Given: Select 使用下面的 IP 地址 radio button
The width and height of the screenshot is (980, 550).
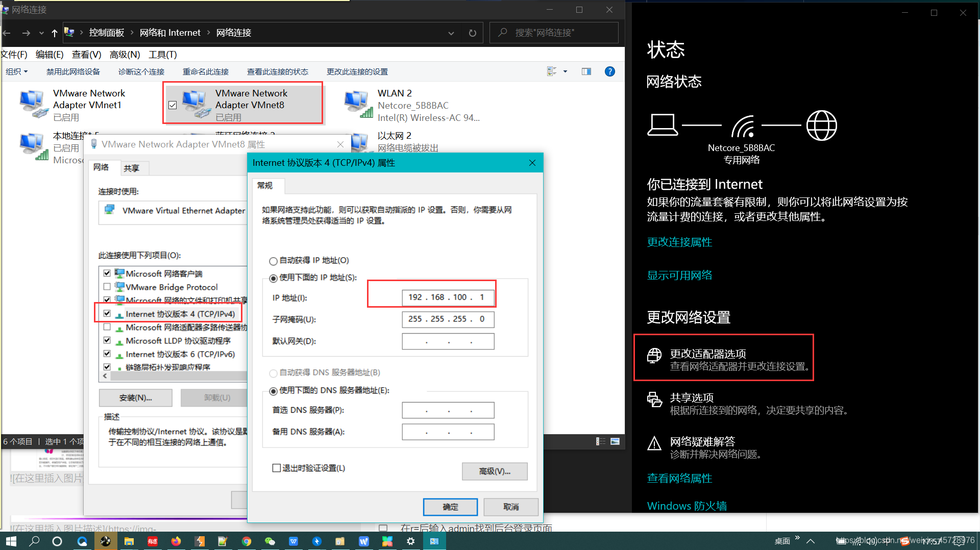Looking at the screenshot, I should [x=274, y=278].
